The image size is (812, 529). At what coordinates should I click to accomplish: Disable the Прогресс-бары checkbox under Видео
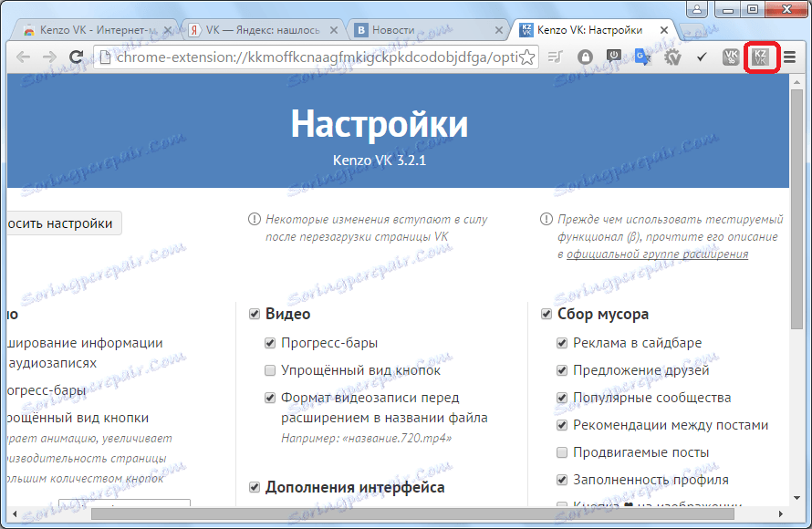click(x=270, y=343)
